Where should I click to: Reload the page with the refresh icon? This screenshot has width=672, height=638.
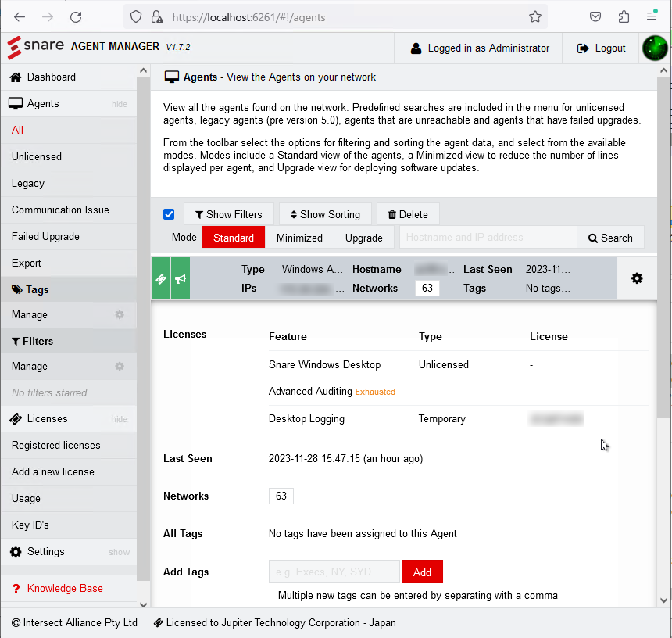76,17
